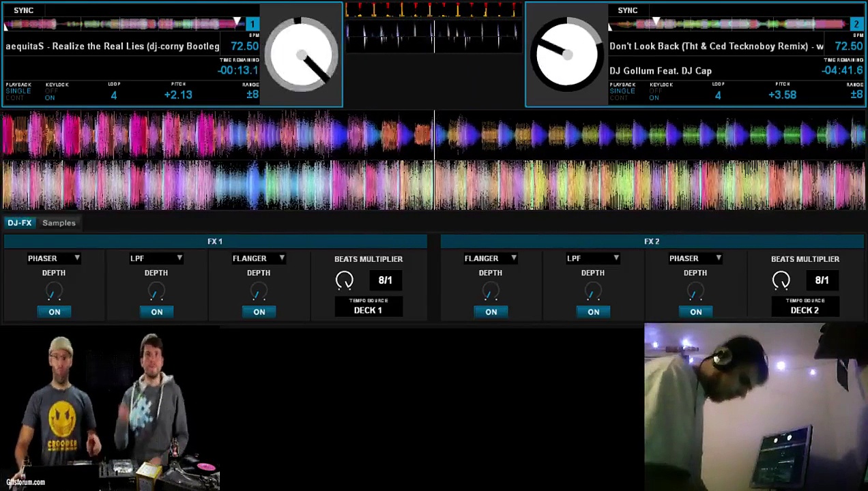Click the FX 1 Beats Multiplier knob

click(x=345, y=280)
